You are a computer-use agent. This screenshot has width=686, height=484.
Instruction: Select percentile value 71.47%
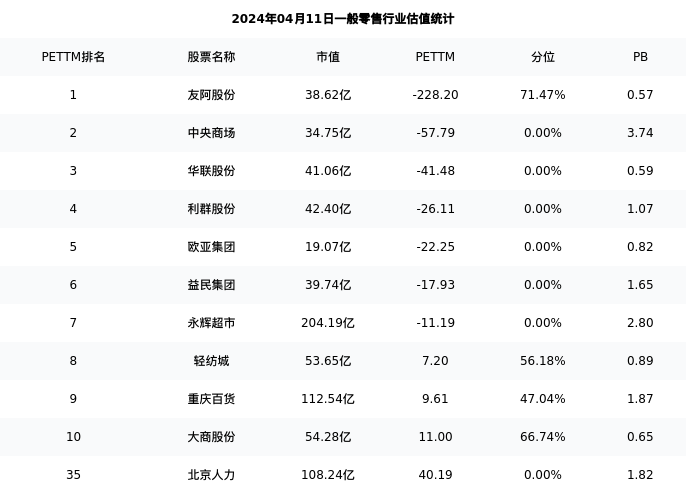pos(543,95)
